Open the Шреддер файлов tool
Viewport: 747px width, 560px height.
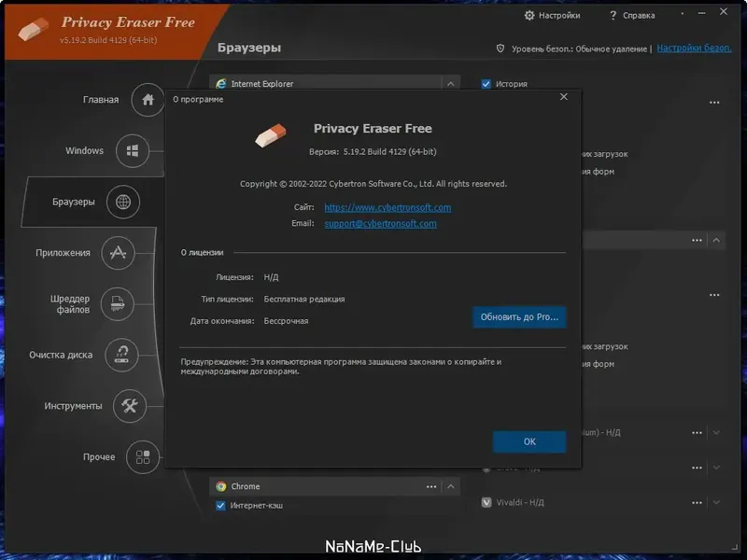click(x=118, y=304)
